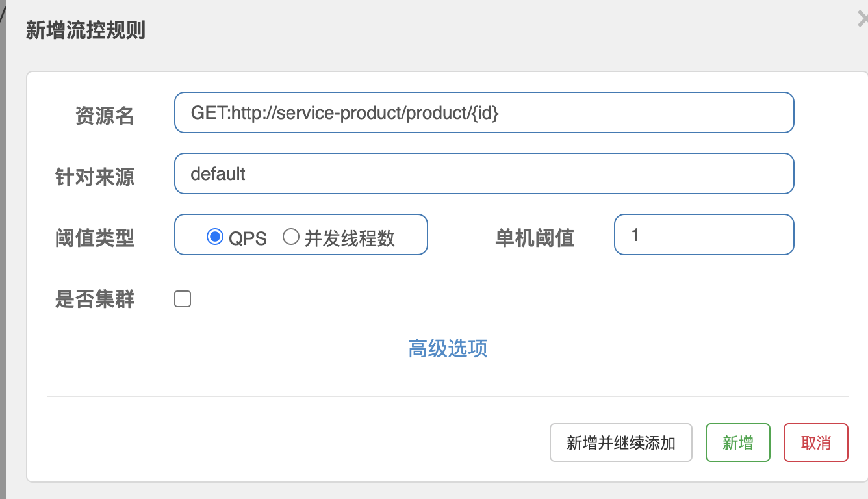Click the 资源名 input field
This screenshot has height=499, width=868.
(x=484, y=112)
